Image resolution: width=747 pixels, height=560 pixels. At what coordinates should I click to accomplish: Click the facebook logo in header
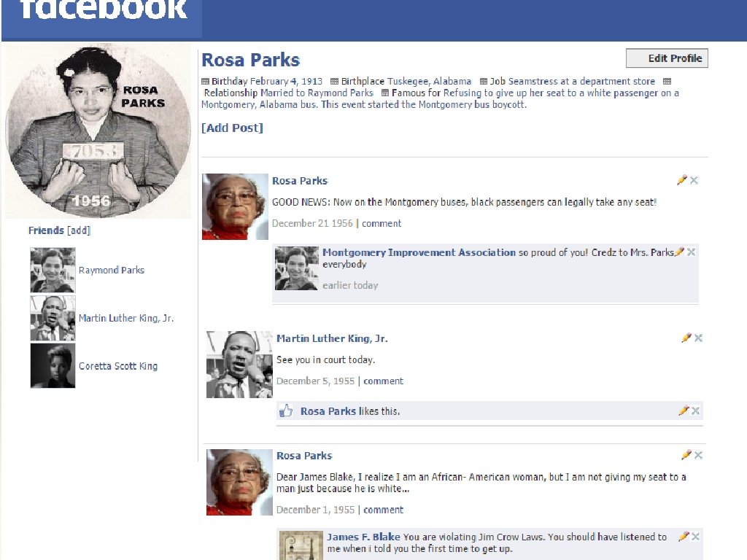pos(103,9)
